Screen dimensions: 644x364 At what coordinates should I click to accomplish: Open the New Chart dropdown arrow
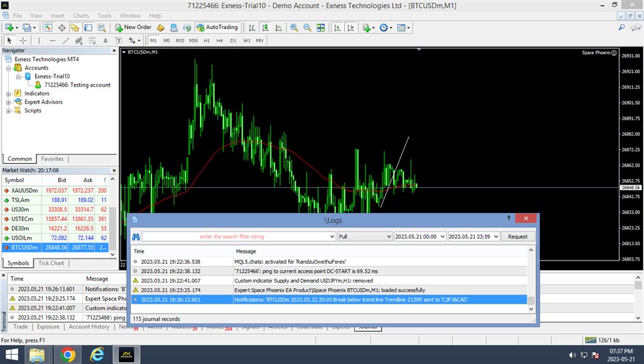point(16,28)
